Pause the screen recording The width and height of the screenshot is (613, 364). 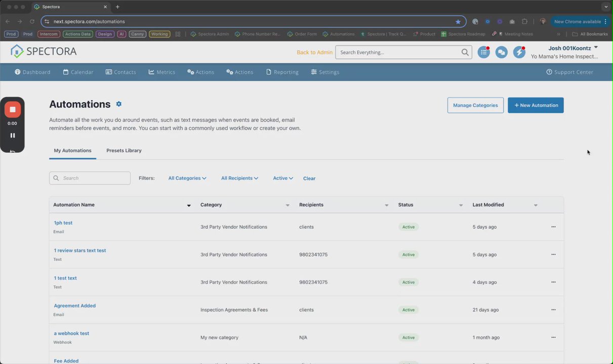[13, 135]
